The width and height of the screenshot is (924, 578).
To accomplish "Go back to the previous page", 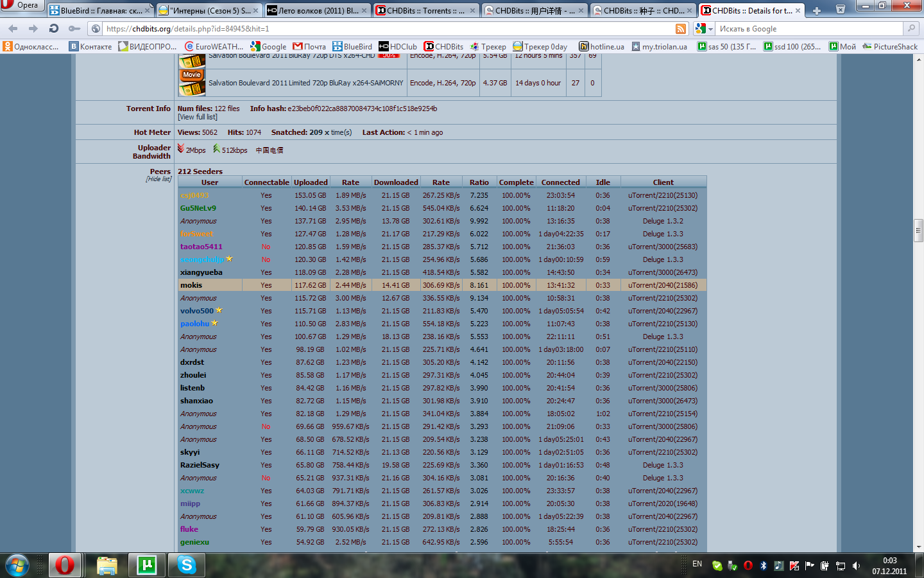I will [x=13, y=29].
